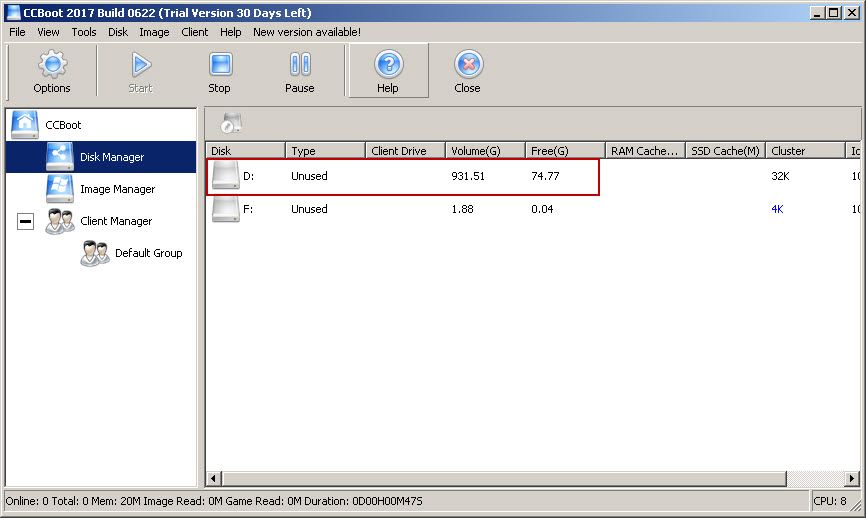Click New version available! menu item
Viewport: 866px width, 518px height.
[x=307, y=32]
